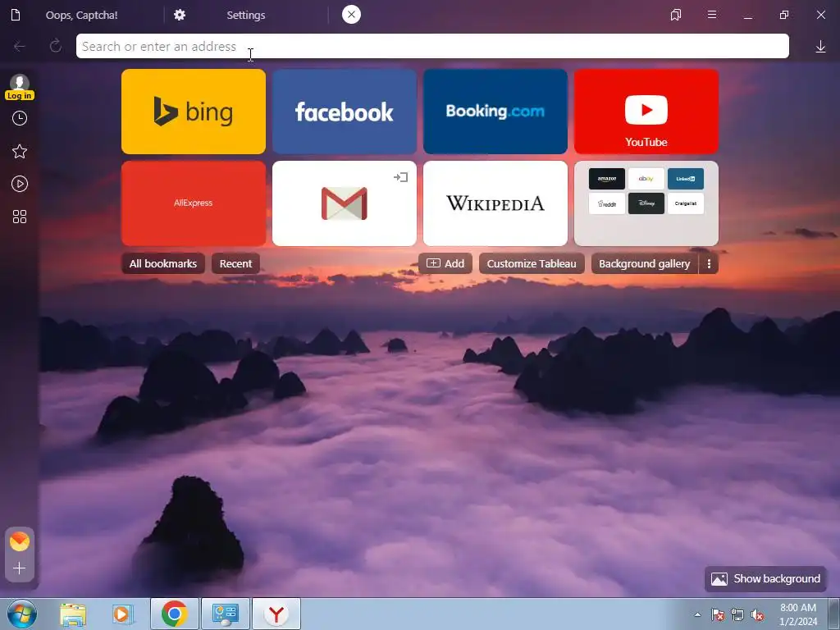The width and height of the screenshot is (840, 630).
Task: Open the video play sidebar icon
Action: click(20, 184)
